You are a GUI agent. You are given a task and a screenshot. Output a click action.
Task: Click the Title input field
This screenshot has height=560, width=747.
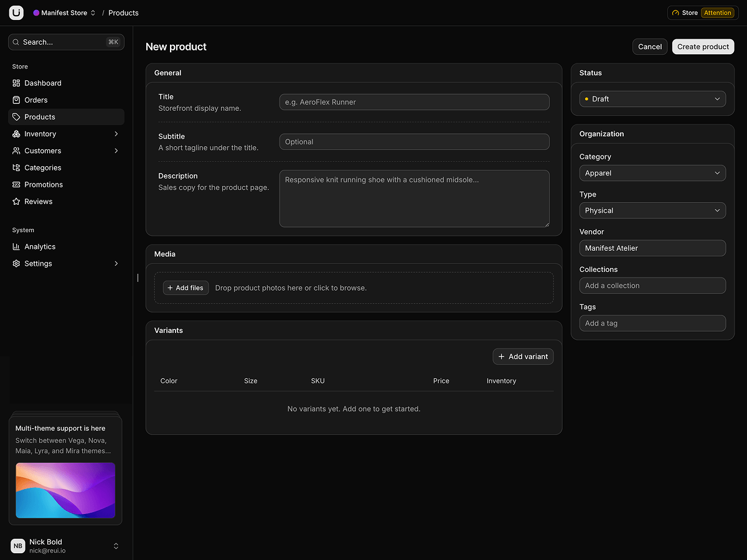point(414,102)
